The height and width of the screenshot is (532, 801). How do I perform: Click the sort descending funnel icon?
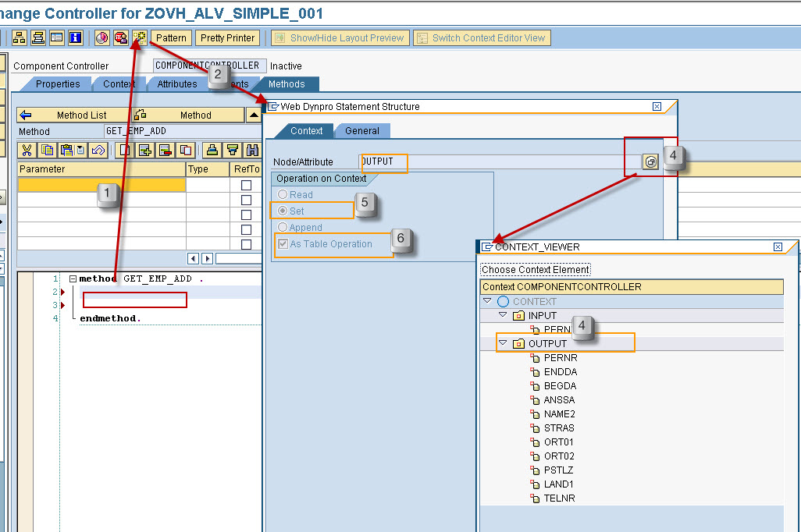tap(233, 150)
